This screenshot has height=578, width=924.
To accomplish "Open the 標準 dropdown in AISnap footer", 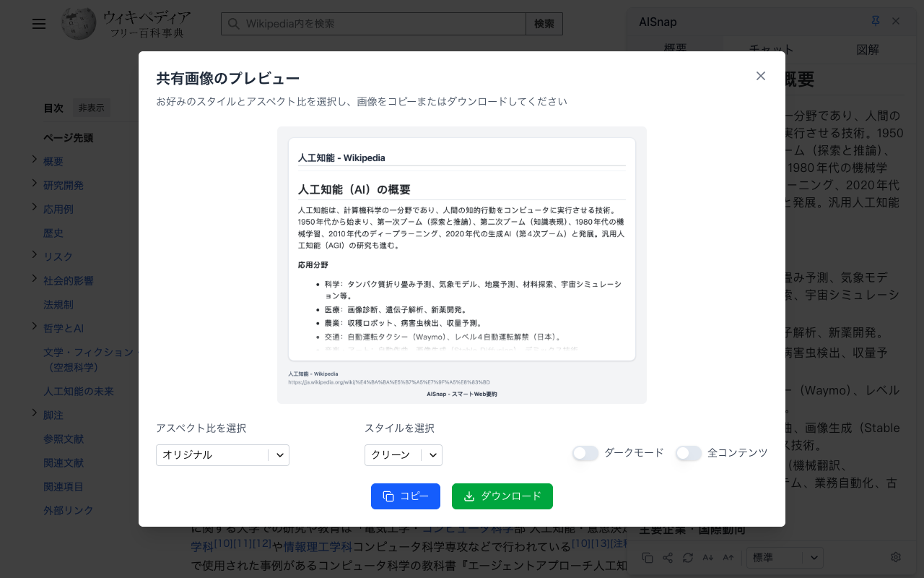I will click(x=785, y=558).
